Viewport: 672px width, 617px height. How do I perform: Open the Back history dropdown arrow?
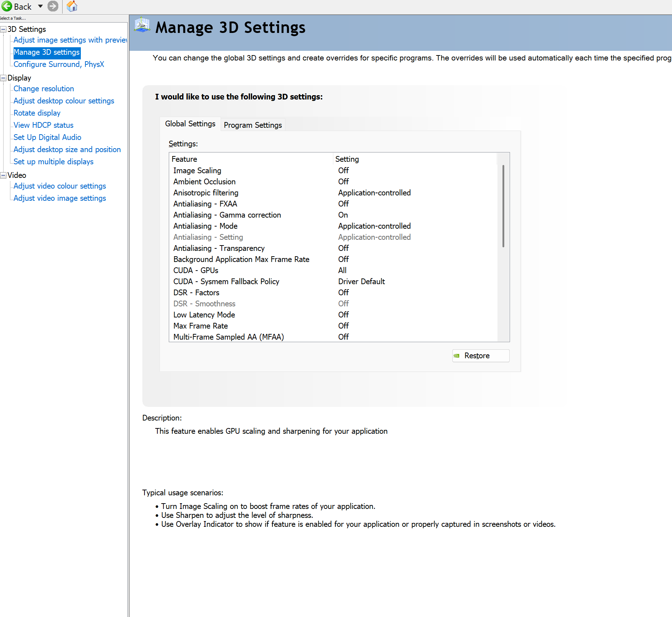[x=40, y=6]
